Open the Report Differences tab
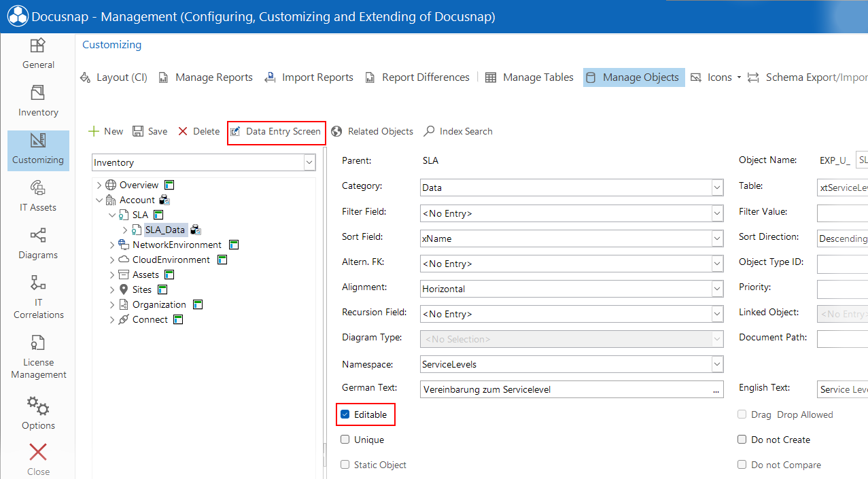Screen dimensions: 868x479 pyautogui.click(x=417, y=77)
